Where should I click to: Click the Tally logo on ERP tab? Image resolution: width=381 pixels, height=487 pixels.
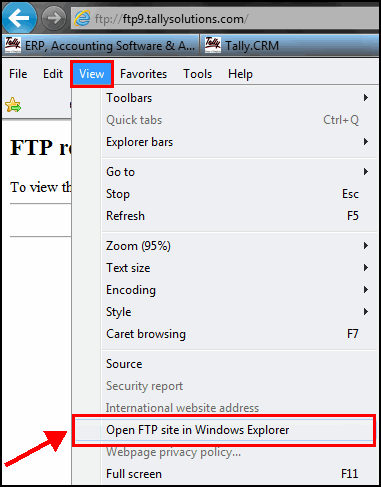[13, 45]
